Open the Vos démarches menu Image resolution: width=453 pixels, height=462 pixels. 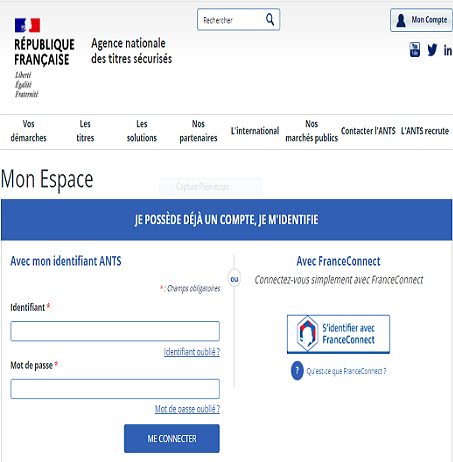(28, 131)
